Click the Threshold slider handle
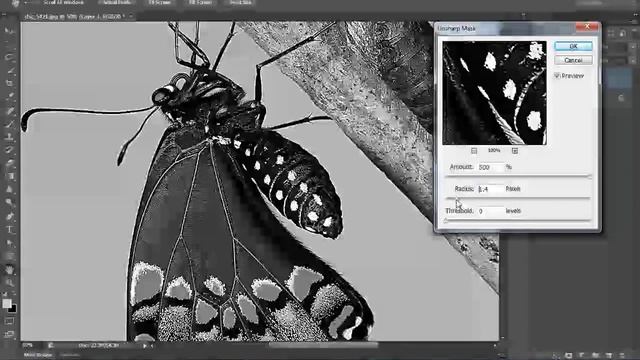Image resolution: width=640 pixels, height=360 pixels. (x=446, y=221)
